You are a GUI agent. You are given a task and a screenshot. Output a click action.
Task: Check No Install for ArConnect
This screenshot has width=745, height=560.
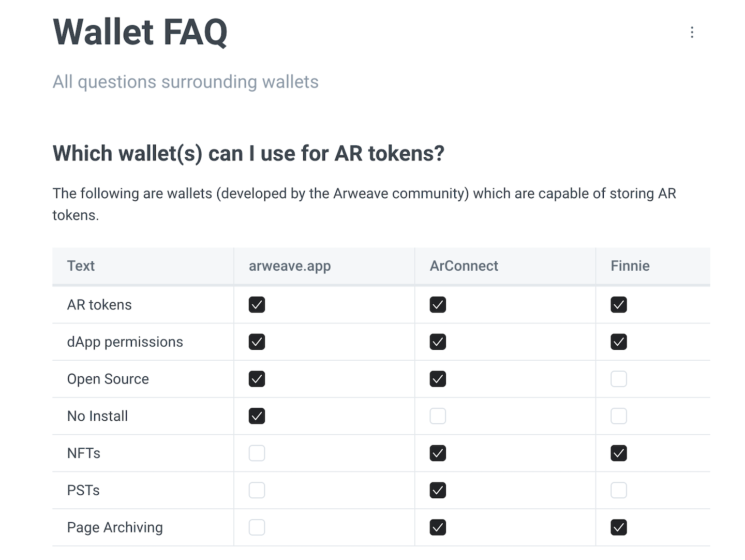[438, 416]
